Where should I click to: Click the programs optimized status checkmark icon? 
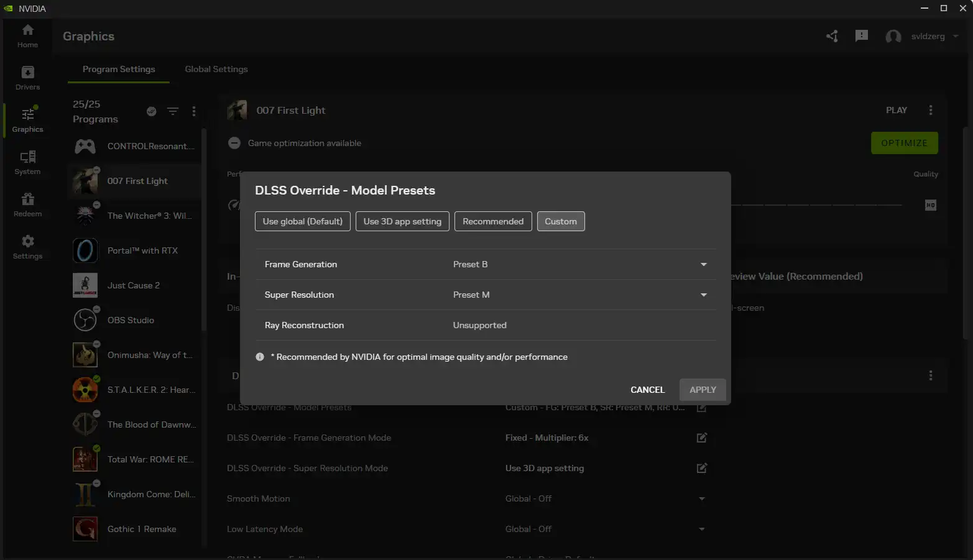(x=151, y=111)
